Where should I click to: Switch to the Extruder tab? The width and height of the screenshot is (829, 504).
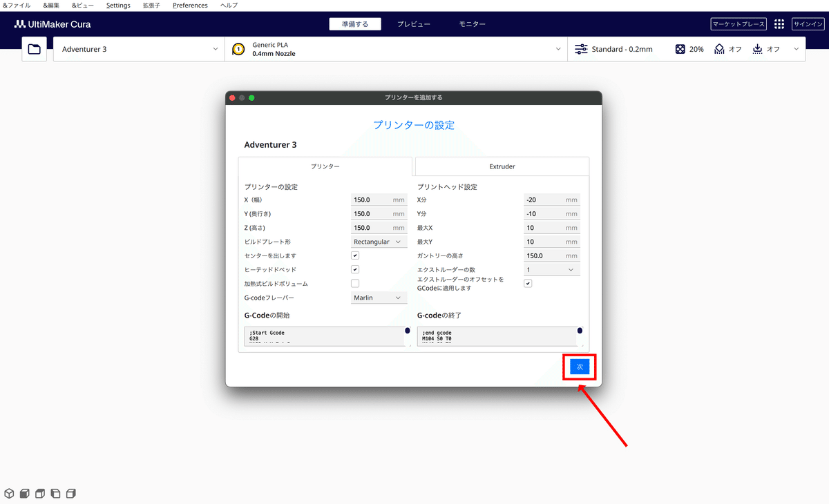pos(502,166)
